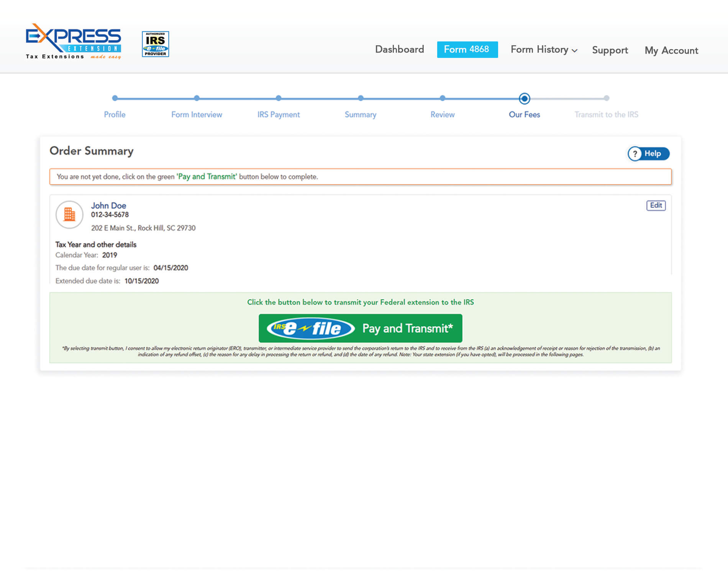The image size is (728, 574).
Task: Navigate to the Summary step
Action: point(361,99)
